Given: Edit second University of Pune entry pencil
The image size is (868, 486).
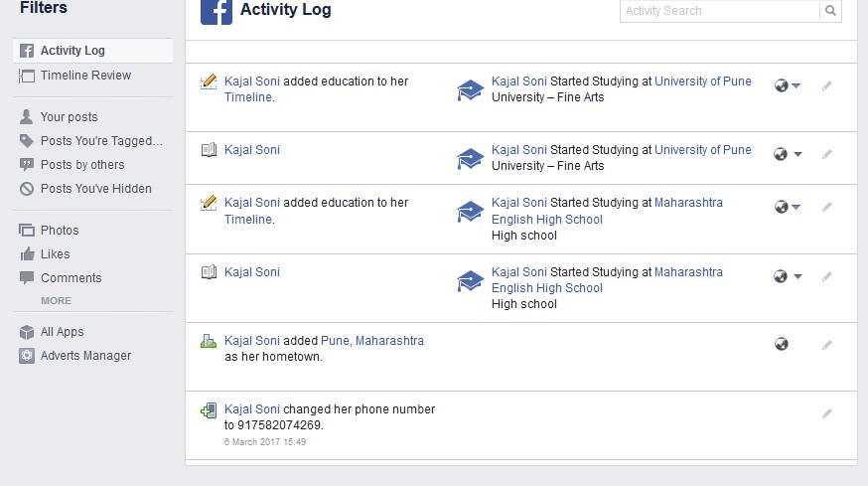Looking at the screenshot, I should coord(827,154).
